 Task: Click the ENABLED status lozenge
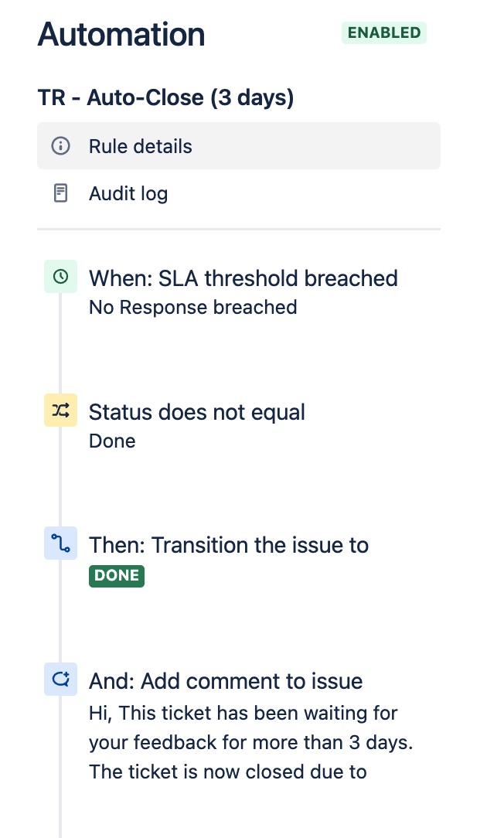point(383,32)
